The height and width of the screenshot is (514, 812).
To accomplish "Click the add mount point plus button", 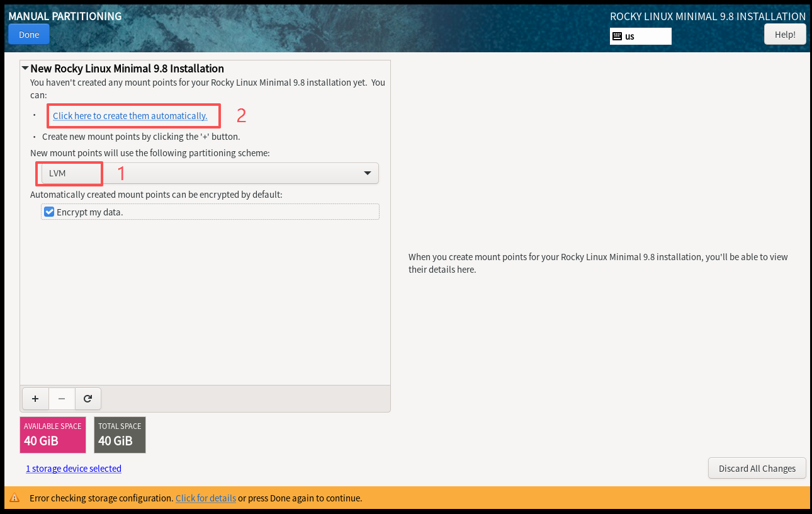I will pos(35,399).
